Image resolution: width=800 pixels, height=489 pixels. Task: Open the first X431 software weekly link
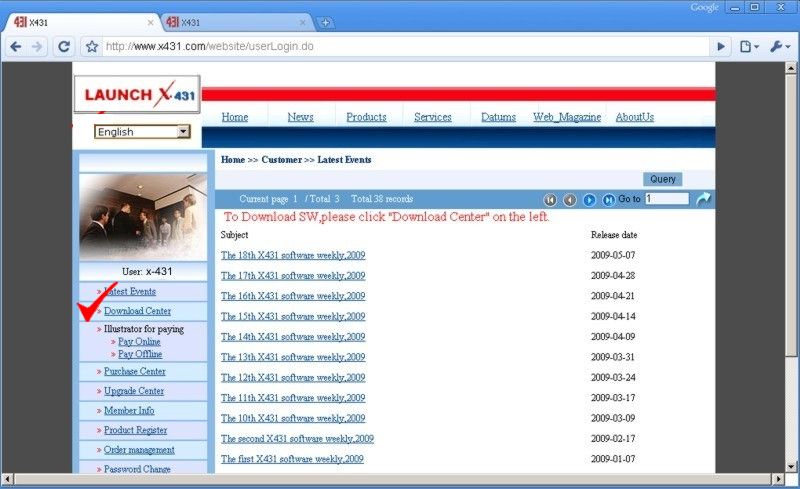click(292, 459)
